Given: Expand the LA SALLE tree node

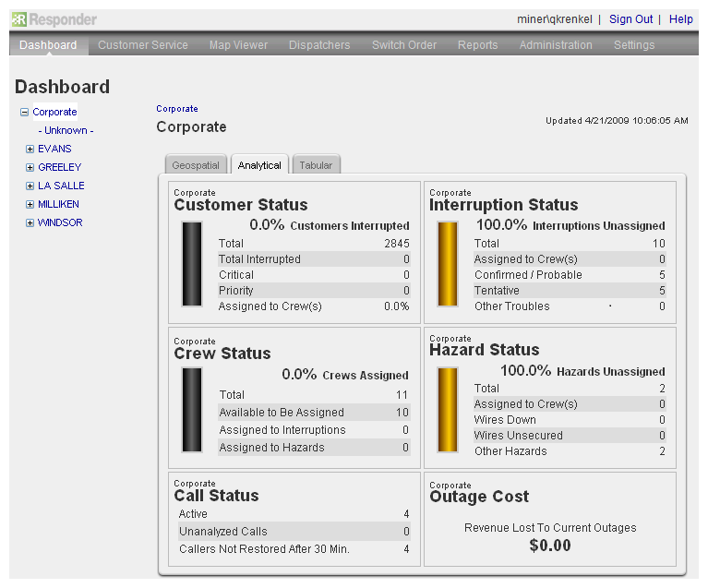Looking at the screenshot, I should tap(30, 186).
